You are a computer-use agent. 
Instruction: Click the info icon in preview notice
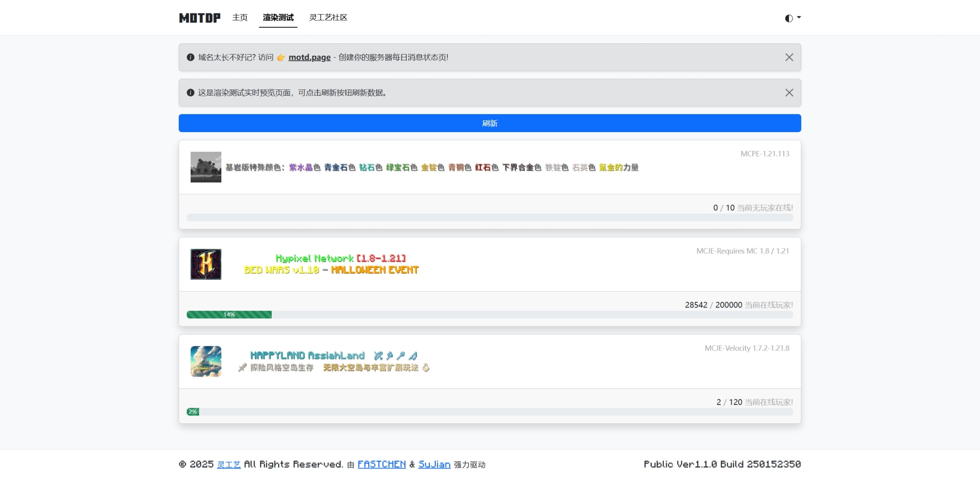tap(190, 93)
